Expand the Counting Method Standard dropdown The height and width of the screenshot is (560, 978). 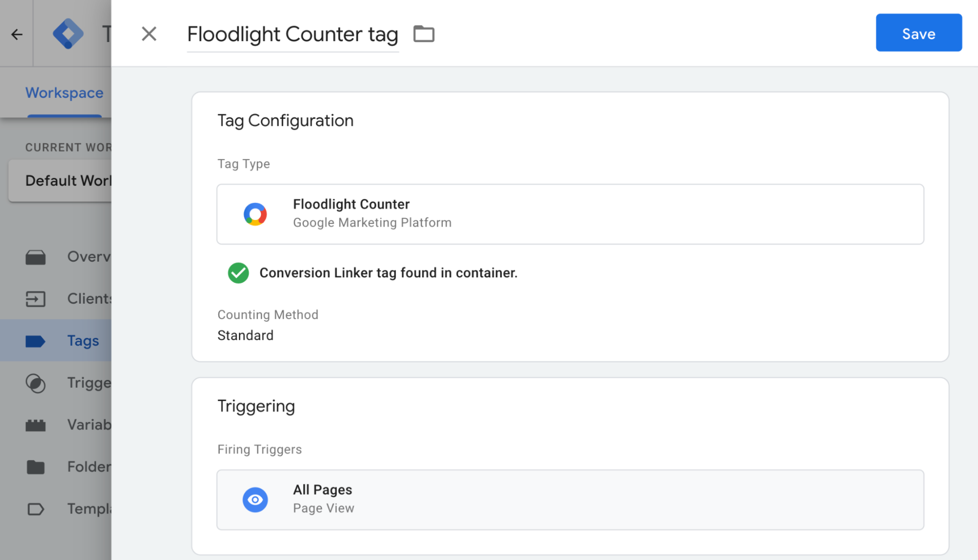(245, 335)
